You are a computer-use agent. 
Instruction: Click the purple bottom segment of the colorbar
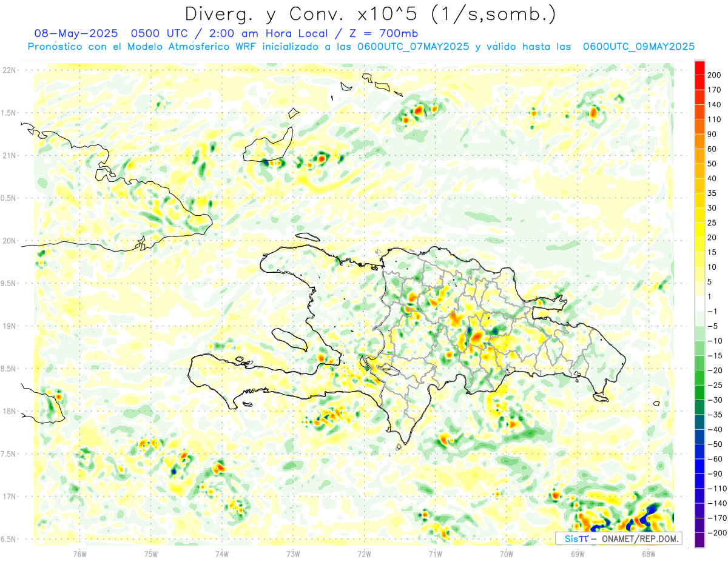(699, 540)
